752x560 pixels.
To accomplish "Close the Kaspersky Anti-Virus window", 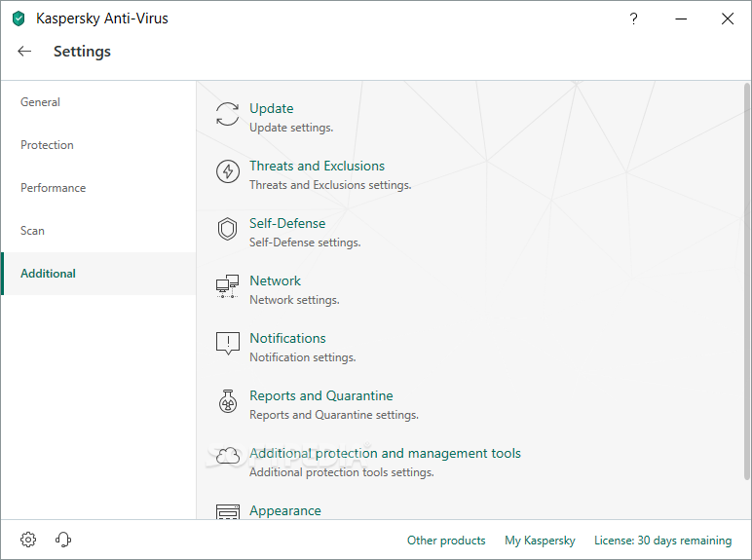I will [728, 19].
